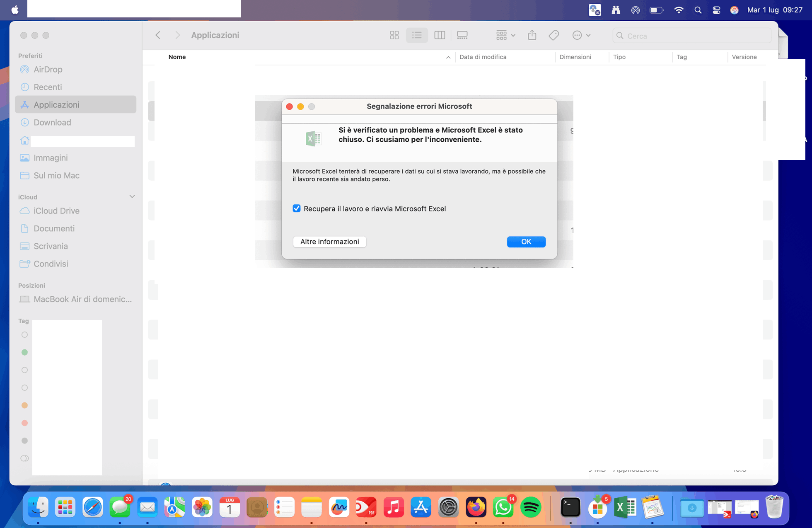812x528 pixels.
Task: Open the Mail app in Dock
Action: [147, 507]
